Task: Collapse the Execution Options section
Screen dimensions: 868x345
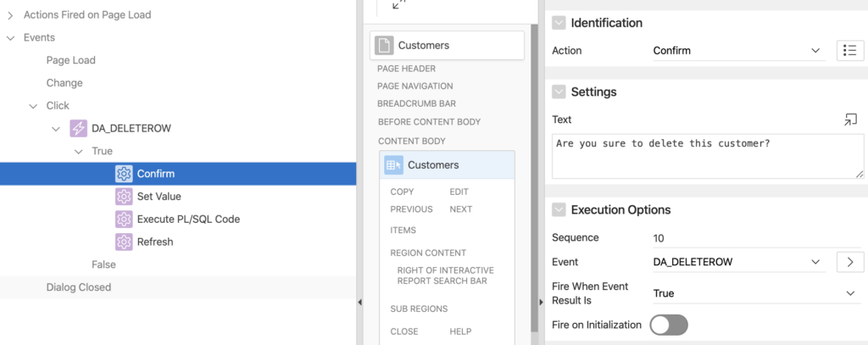Action: [559, 210]
